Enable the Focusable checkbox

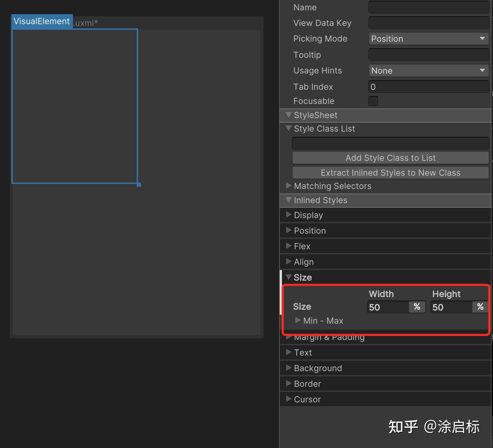click(373, 101)
